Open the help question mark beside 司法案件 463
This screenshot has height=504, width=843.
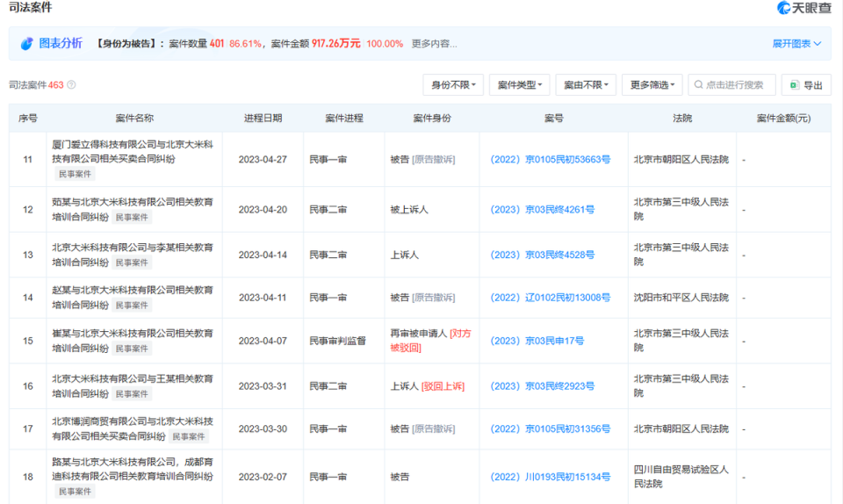pyautogui.click(x=71, y=85)
